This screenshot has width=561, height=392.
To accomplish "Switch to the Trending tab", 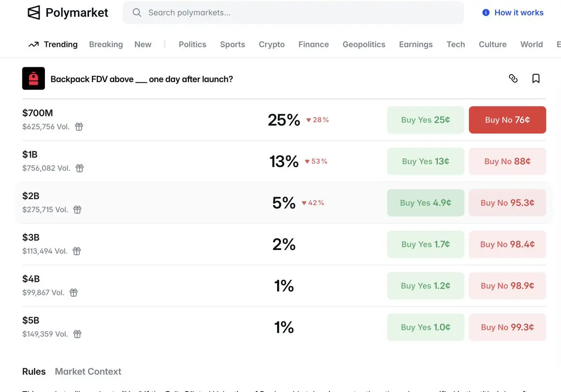I will point(53,44).
